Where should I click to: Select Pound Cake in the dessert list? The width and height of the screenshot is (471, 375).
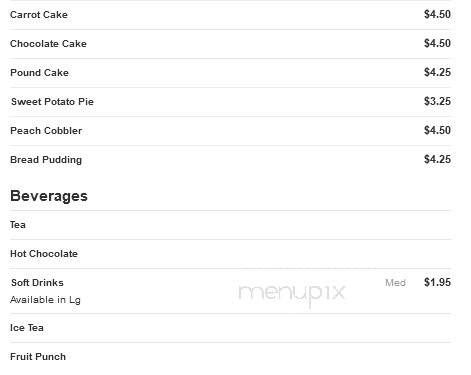coord(39,73)
